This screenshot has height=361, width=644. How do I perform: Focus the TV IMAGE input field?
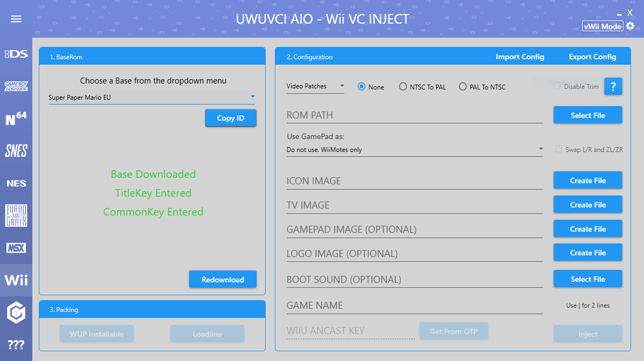coord(414,205)
